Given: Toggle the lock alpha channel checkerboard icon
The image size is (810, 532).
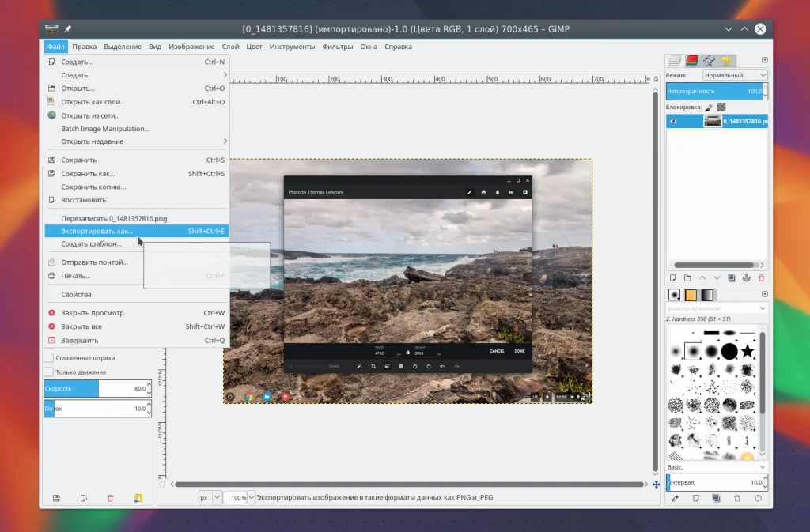Looking at the screenshot, I should [721, 106].
